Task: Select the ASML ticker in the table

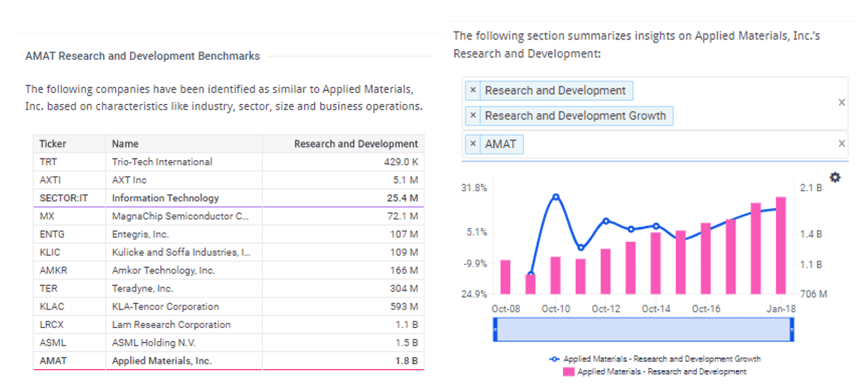Action: tap(53, 343)
